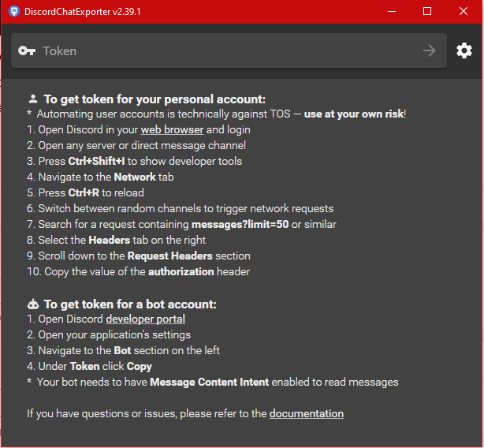This screenshot has height=448, width=484.
Task: Click the person icon for personal account
Action: tap(33, 99)
